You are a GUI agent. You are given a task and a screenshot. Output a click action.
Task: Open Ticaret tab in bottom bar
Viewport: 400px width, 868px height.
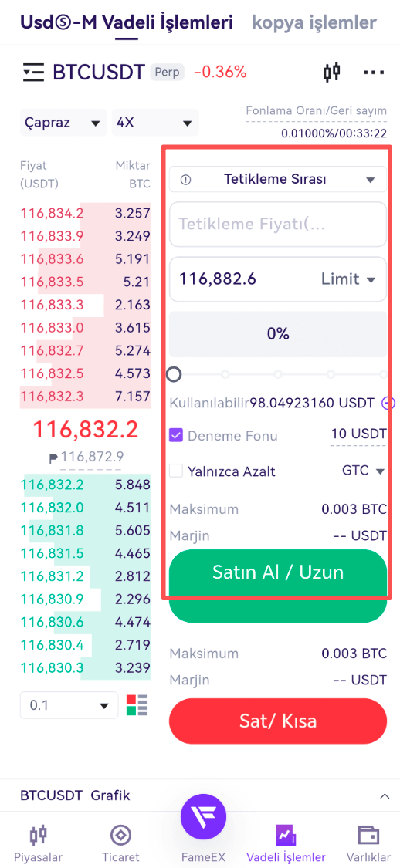click(120, 844)
